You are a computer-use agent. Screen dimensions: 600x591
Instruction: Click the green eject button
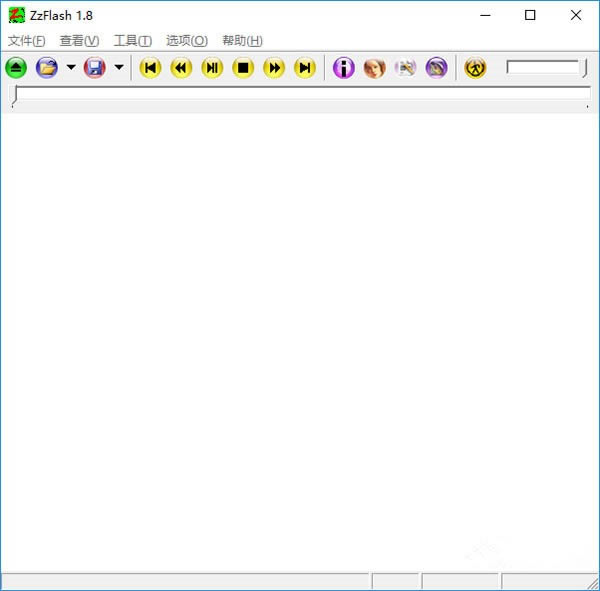pos(16,68)
